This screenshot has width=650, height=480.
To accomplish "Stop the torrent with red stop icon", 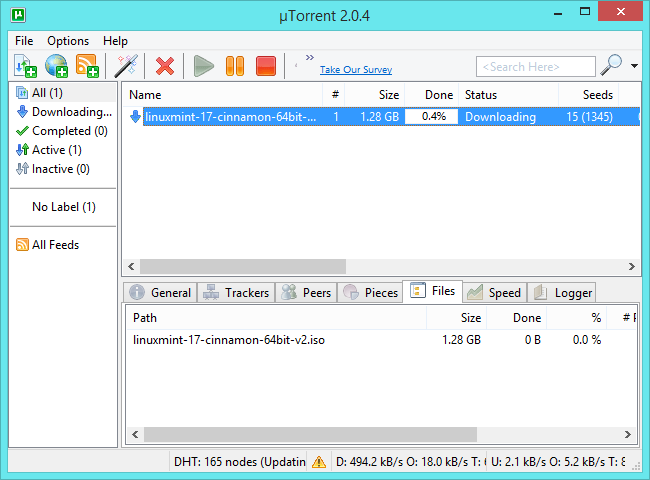I will point(265,67).
